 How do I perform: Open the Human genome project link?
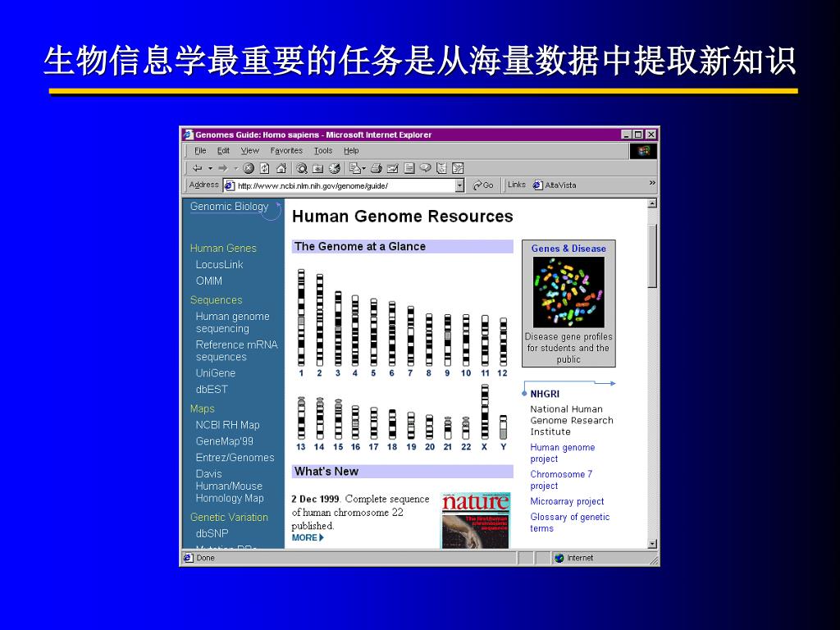click(563, 453)
